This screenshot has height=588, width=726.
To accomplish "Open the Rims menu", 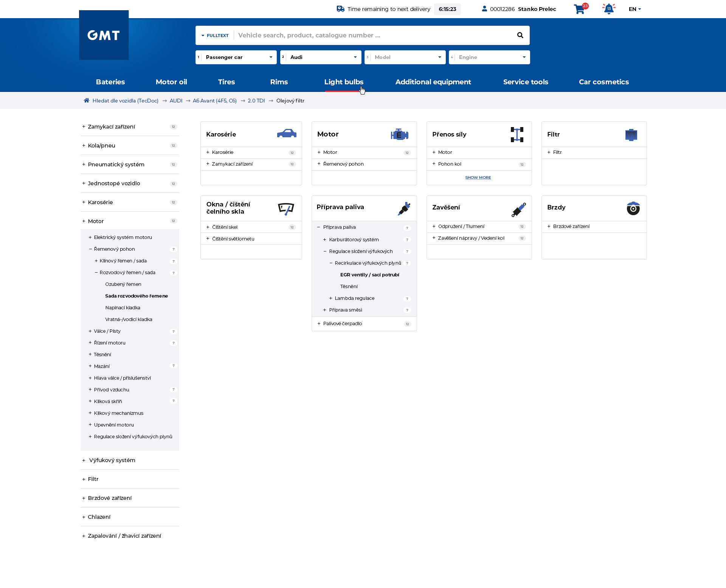I will point(279,82).
